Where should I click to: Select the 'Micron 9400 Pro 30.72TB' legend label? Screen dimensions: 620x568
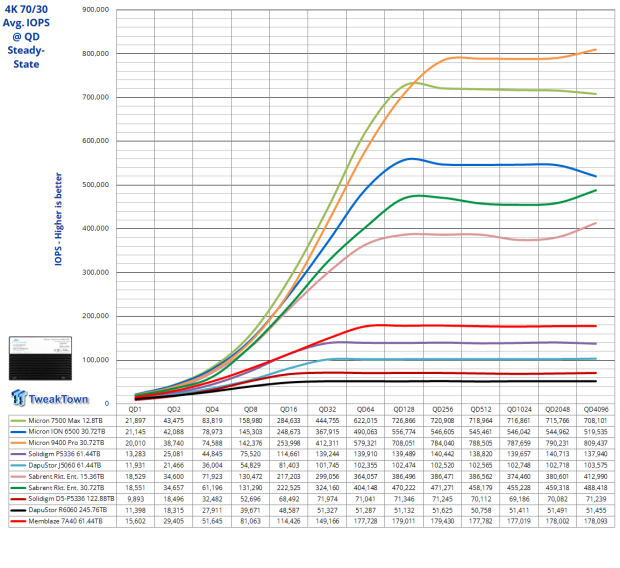coord(66,443)
